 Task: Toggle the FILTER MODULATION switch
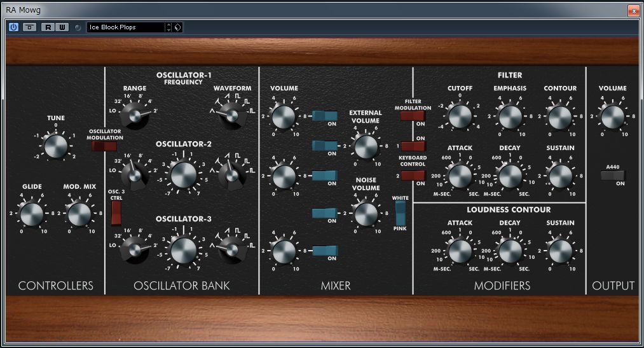[x=413, y=116]
